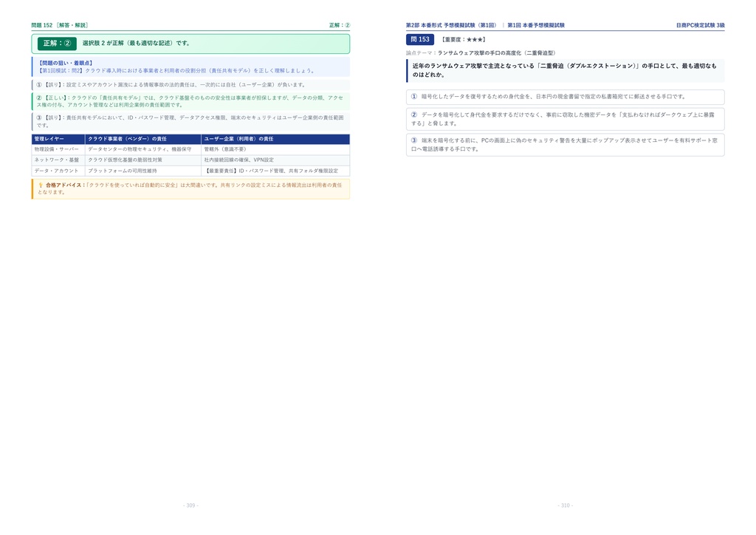Click the top-right '正解：②' header label
The height and width of the screenshot is (535, 756).
340,25
